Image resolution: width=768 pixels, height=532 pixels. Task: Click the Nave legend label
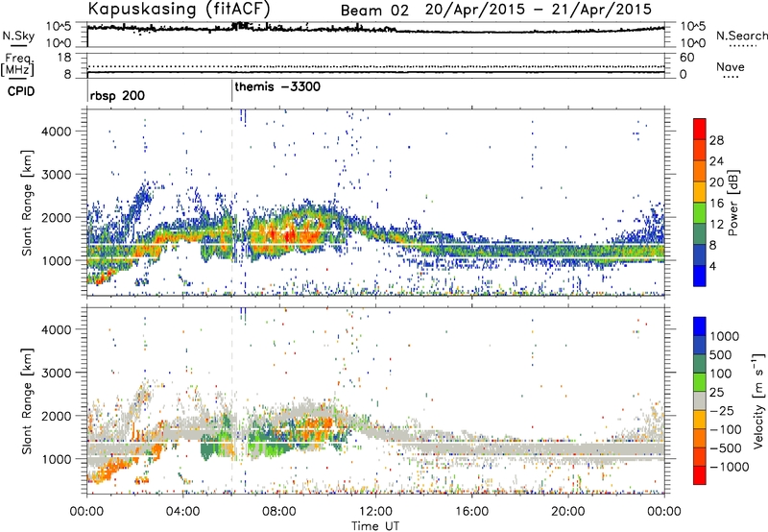731,66
